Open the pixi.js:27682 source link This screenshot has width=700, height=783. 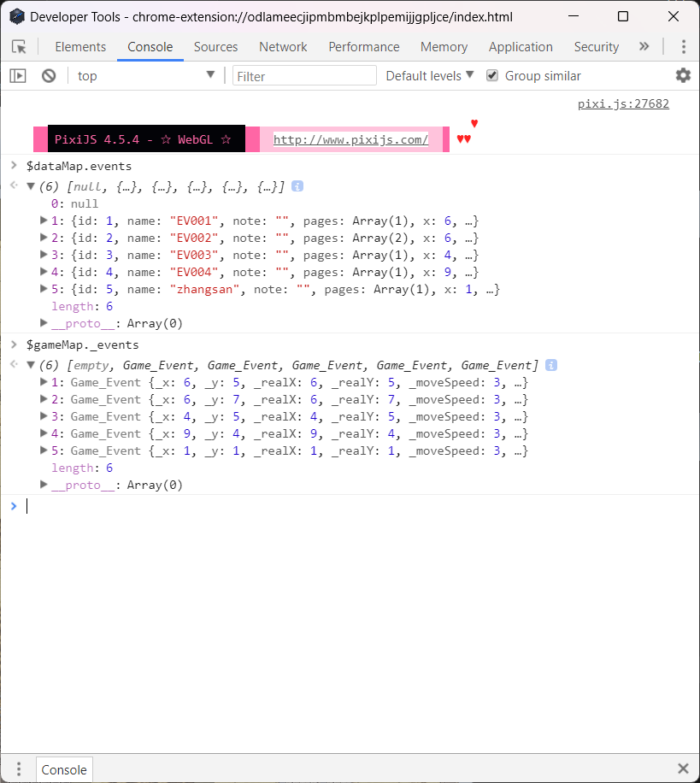[623, 104]
